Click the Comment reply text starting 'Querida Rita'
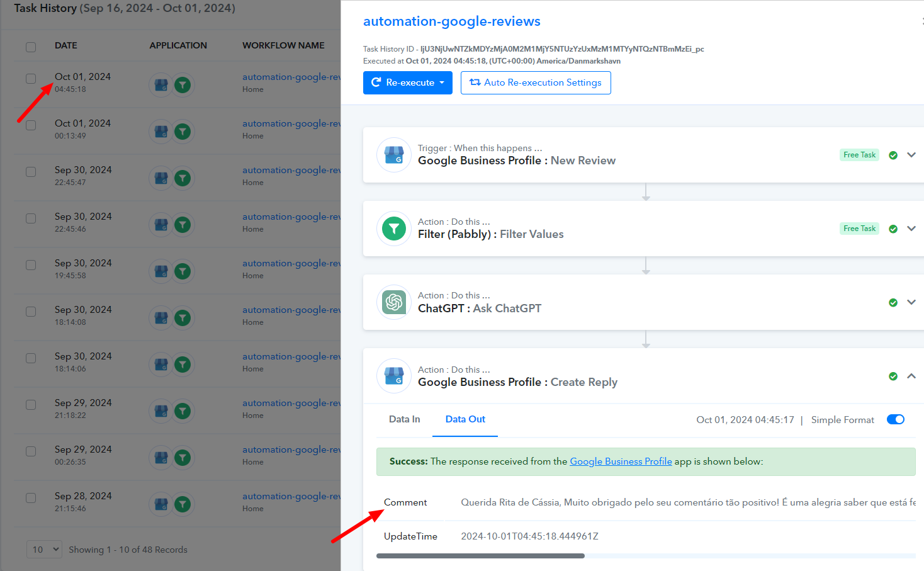Screen dimensions: 924x571 (x=688, y=502)
